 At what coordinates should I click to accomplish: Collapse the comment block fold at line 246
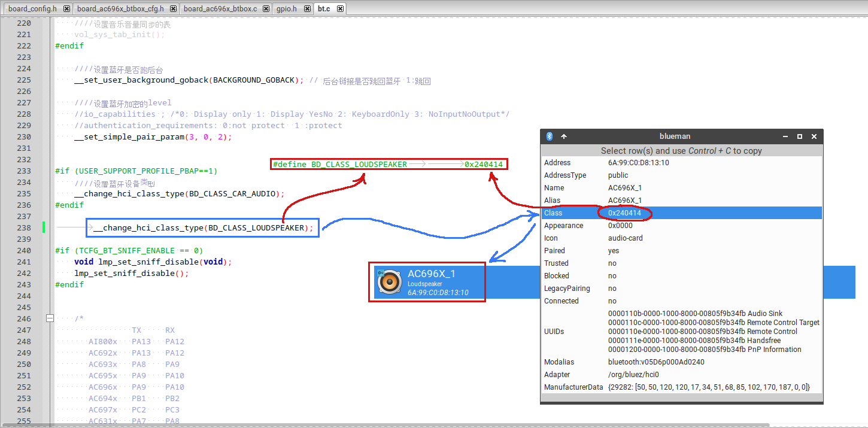[50, 318]
